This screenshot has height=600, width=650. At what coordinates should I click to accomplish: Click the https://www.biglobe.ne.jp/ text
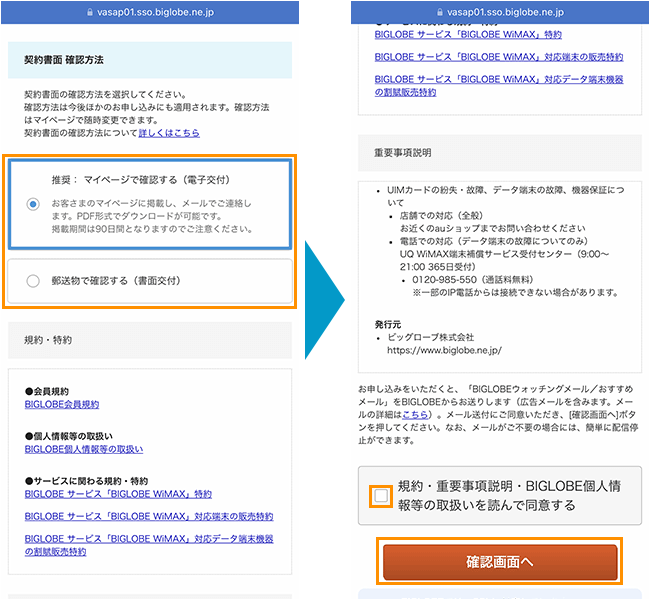coord(444,350)
